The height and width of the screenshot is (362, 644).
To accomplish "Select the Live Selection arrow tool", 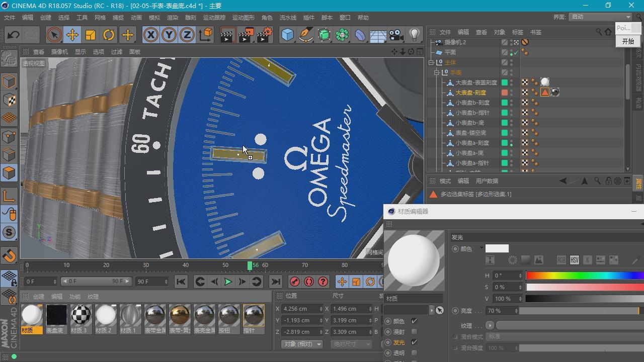I will pyautogui.click(x=54, y=35).
